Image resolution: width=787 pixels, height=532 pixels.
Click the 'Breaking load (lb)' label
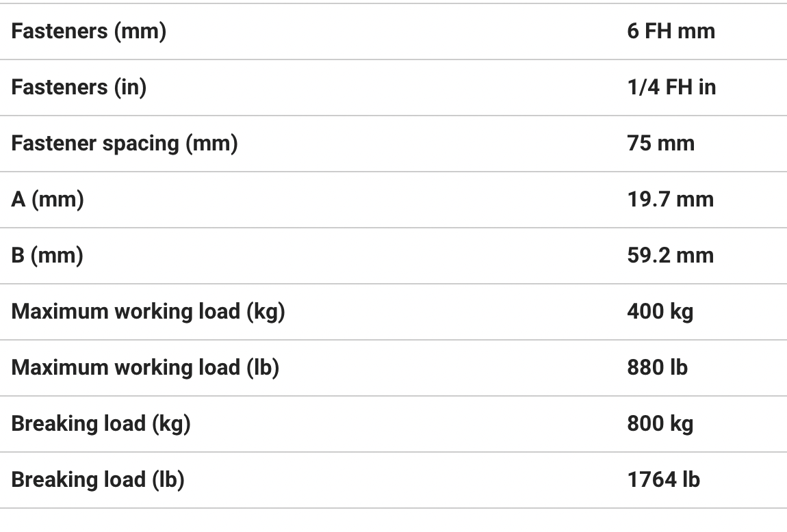[98, 480]
